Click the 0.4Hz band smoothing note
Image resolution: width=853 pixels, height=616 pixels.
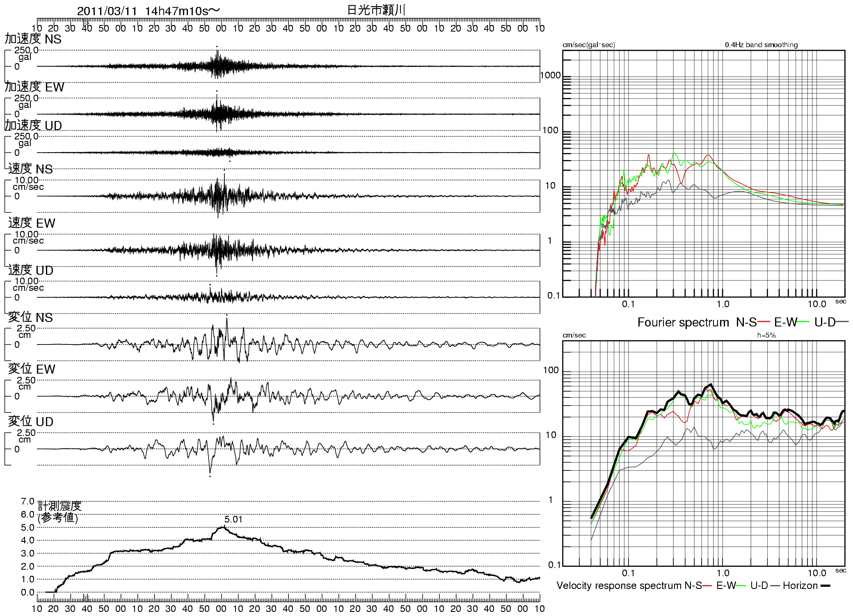point(761,45)
